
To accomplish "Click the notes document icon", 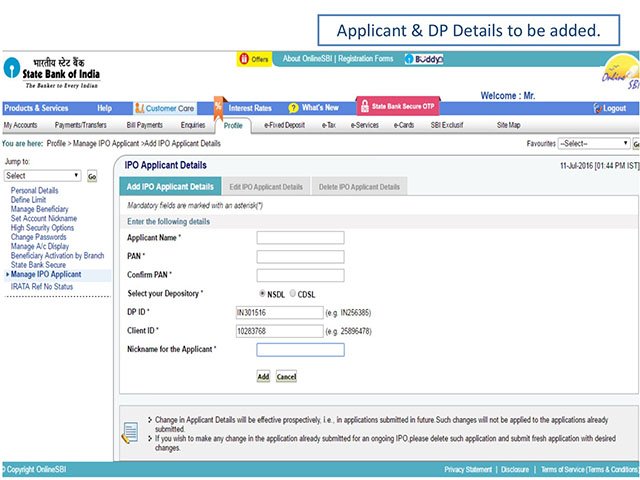I will (x=130, y=433).
